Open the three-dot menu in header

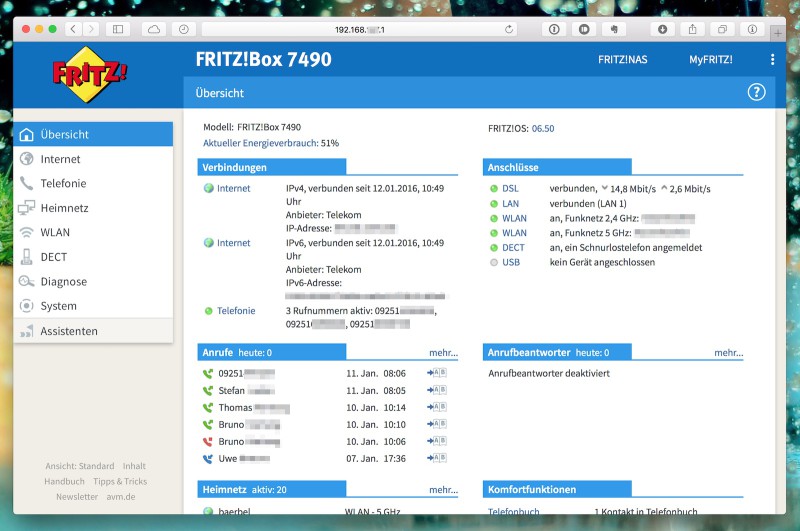[x=772, y=60]
